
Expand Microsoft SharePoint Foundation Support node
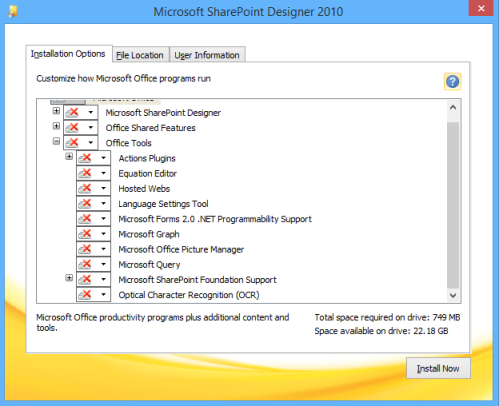point(69,278)
